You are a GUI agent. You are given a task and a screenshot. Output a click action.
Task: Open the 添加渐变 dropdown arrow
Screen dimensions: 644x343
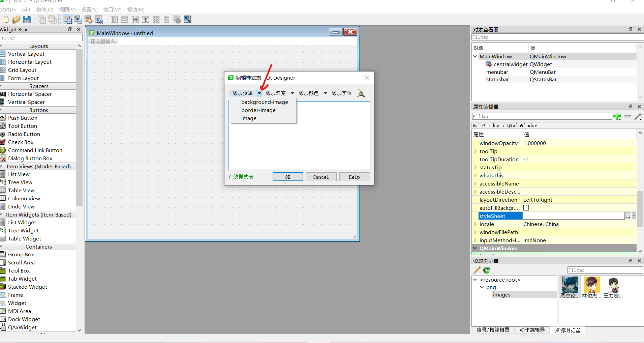[292, 93]
